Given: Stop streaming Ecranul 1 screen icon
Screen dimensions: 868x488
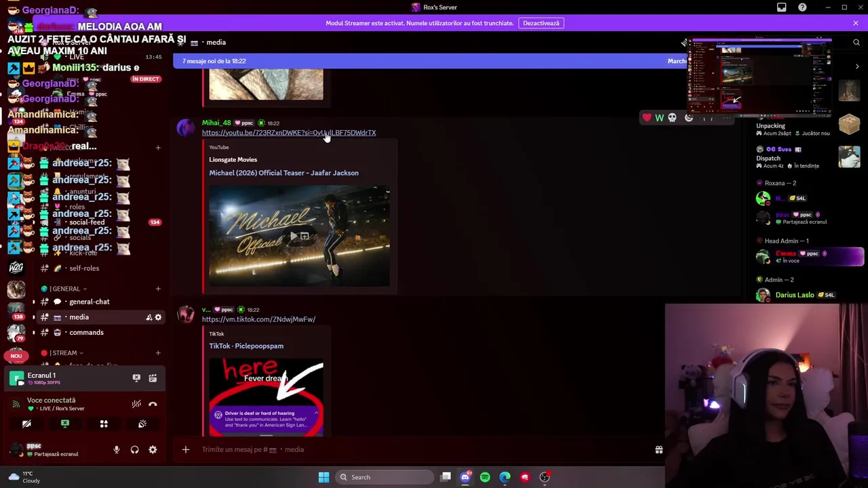Looking at the screenshot, I should tap(136, 378).
